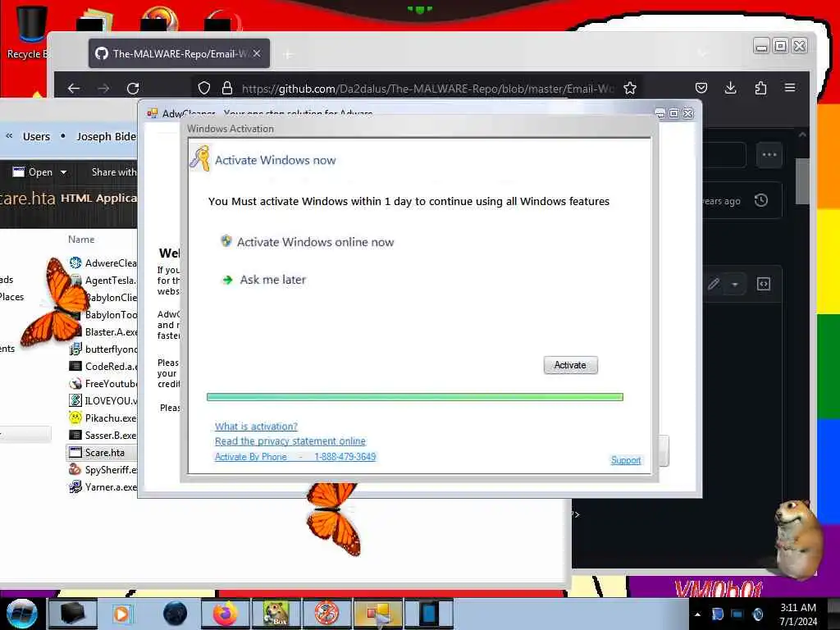Click the shield icon next to online activation
The image size is (840, 630).
coord(226,241)
